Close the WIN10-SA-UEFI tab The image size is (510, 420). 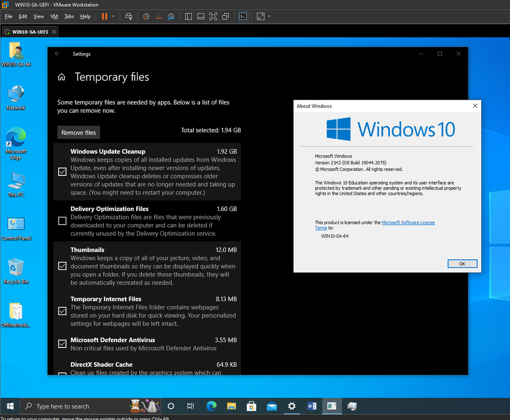pos(54,32)
